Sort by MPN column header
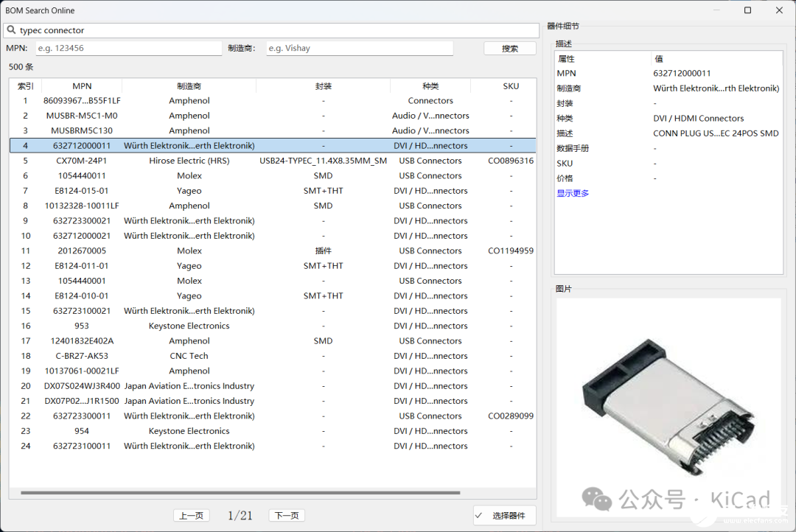This screenshot has width=796, height=532. [82, 85]
